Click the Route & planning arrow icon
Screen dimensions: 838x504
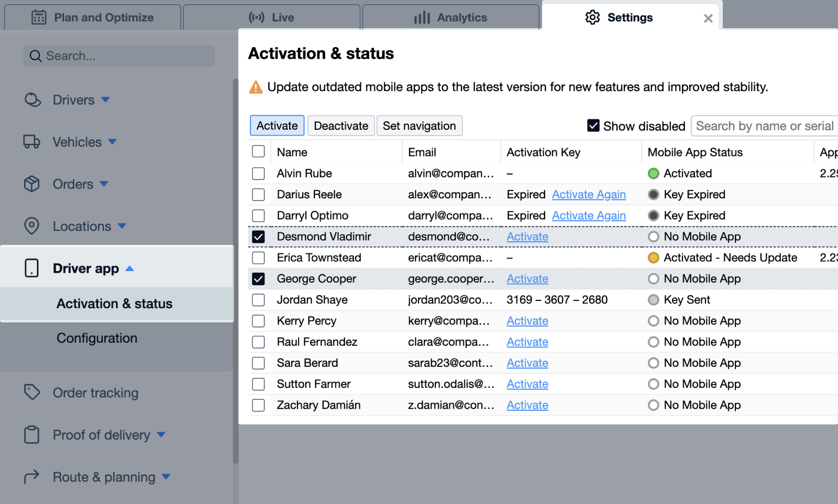tap(32, 476)
